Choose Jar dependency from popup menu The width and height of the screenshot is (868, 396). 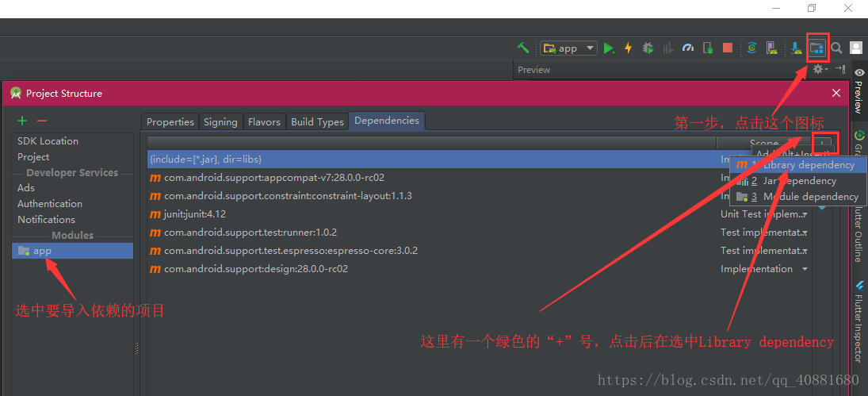pyautogui.click(x=798, y=181)
